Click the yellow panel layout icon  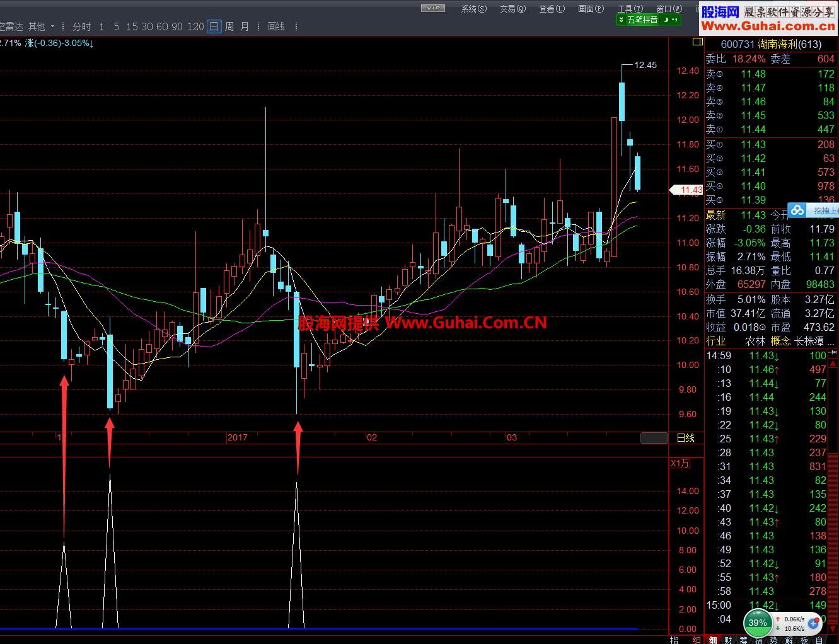tap(697, 42)
